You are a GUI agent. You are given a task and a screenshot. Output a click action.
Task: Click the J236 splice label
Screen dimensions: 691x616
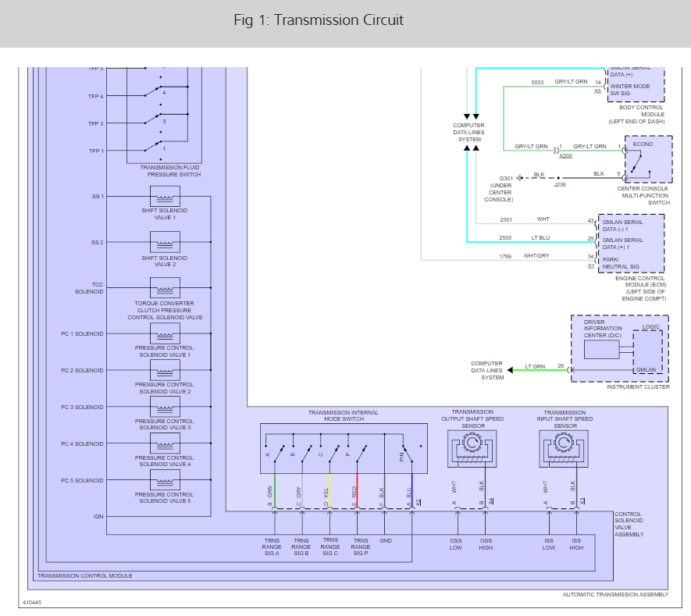(x=560, y=184)
